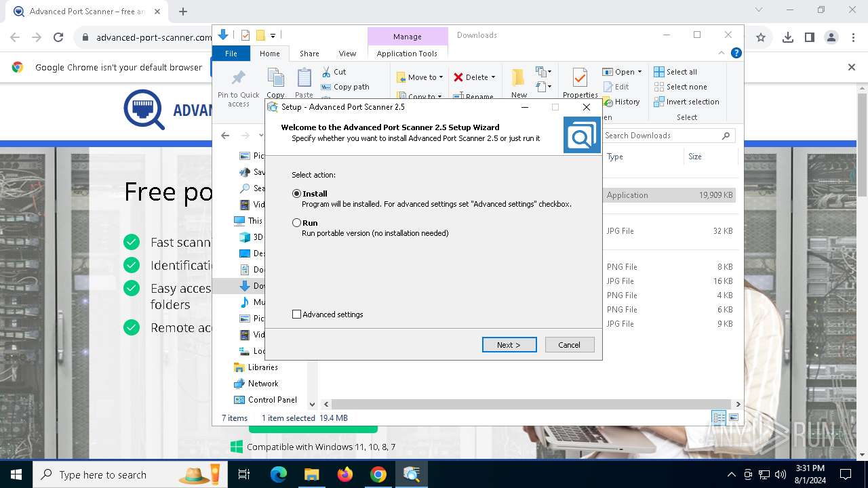Viewport: 868px width, 488px height.
Task: Switch to the Home ribbon tab
Action: click(269, 54)
